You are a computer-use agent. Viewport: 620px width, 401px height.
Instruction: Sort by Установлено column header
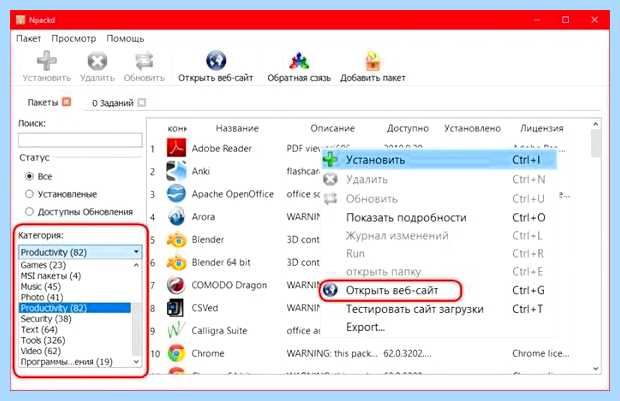tap(473, 129)
